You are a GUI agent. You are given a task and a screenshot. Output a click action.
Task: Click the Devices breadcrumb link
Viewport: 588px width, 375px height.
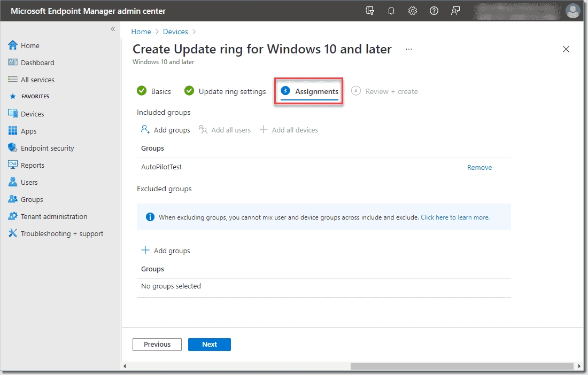click(175, 32)
